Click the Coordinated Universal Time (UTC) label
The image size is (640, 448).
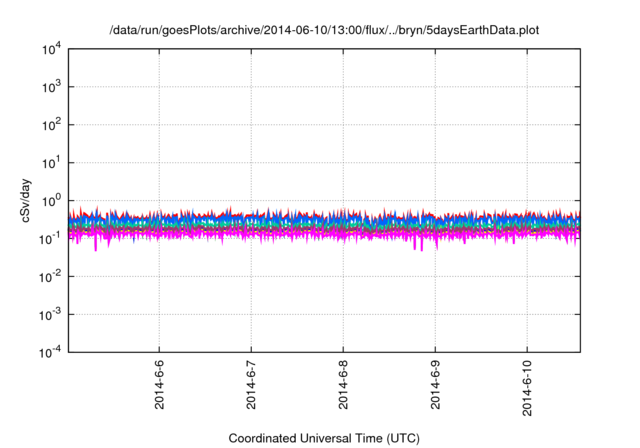pos(324,438)
